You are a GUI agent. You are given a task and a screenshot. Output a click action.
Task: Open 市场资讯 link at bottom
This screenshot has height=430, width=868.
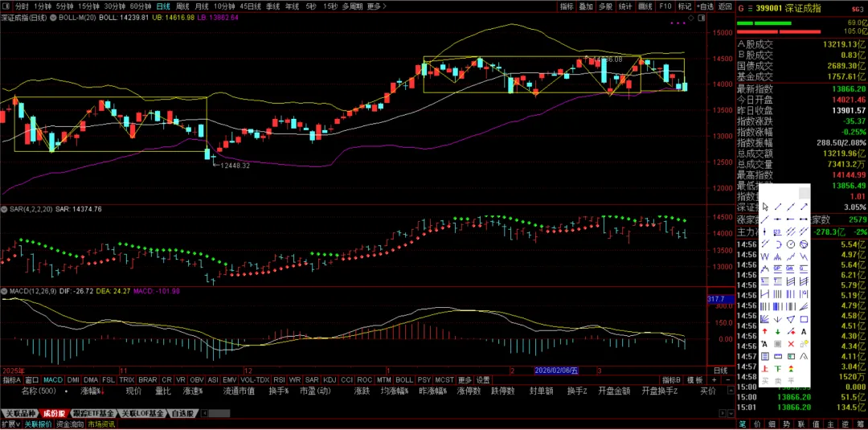tap(101, 424)
